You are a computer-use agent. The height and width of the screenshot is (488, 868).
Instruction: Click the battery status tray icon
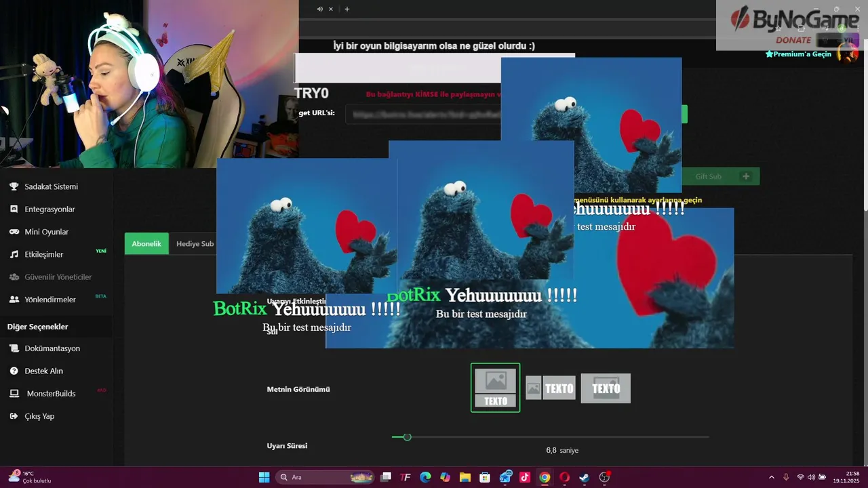coord(823,477)
